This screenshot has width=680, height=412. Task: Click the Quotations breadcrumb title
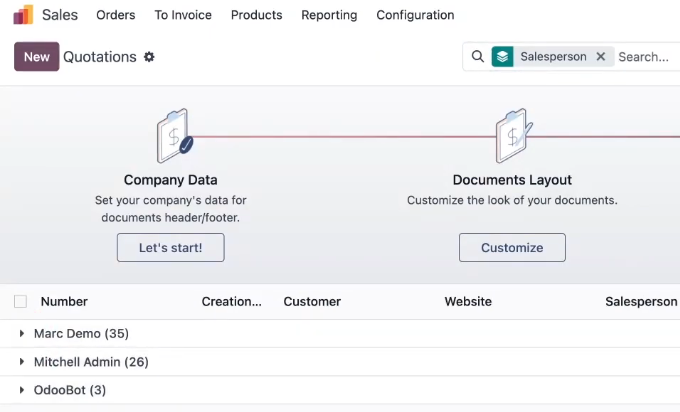(x=100, y=57)
